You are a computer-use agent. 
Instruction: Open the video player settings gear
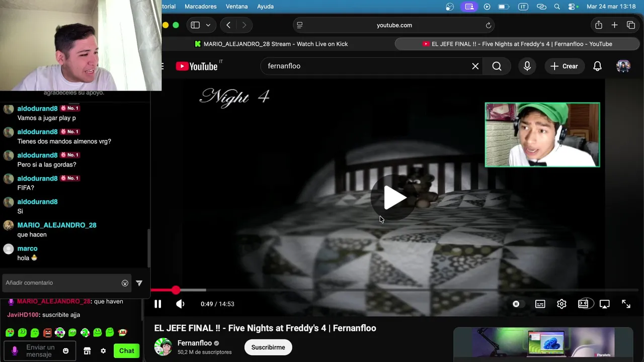point(561,304)
